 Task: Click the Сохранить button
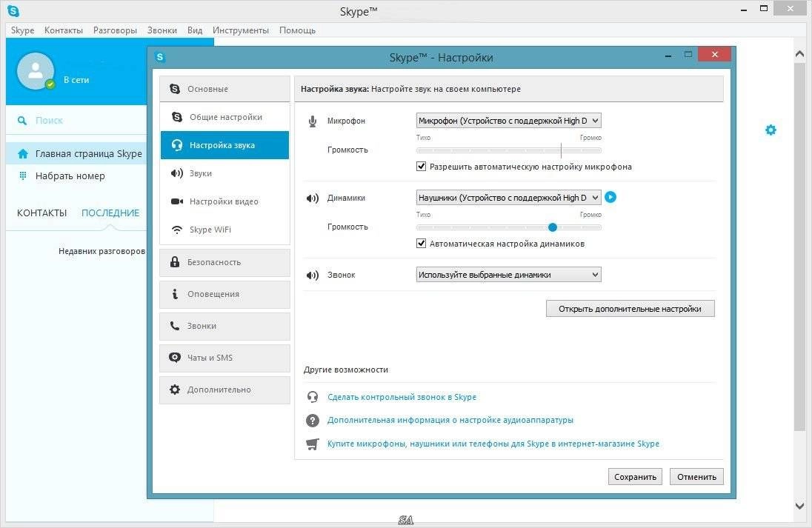point(636,477)
